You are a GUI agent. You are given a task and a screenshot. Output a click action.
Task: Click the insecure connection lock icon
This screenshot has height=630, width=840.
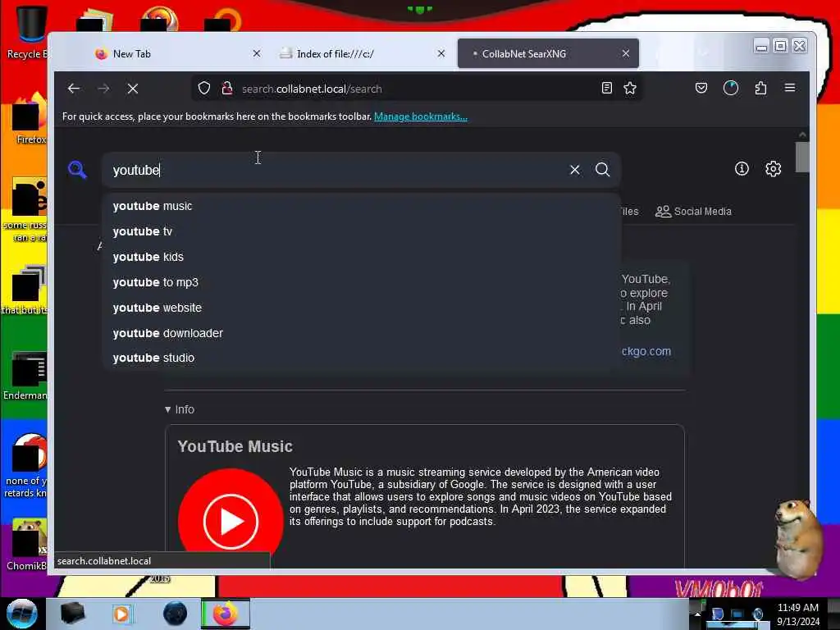tap(227, 89)
